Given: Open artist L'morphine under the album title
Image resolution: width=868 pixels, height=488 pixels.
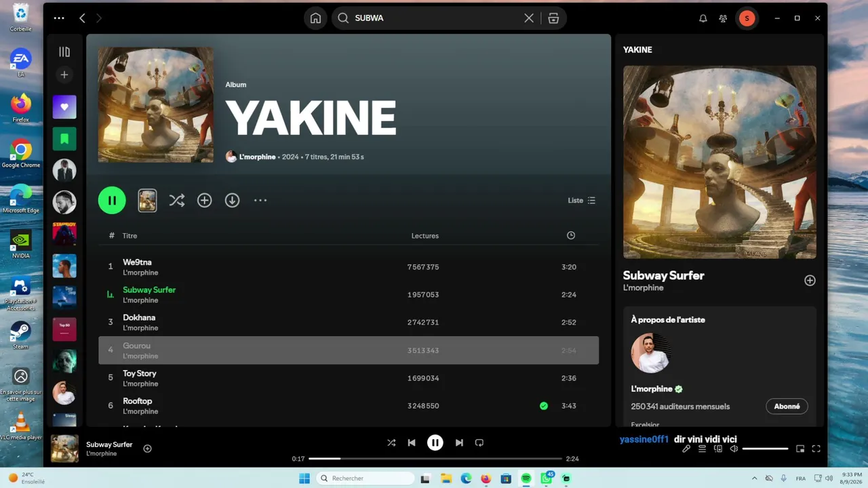Looking at the screenshot, I should coord(258,157).
